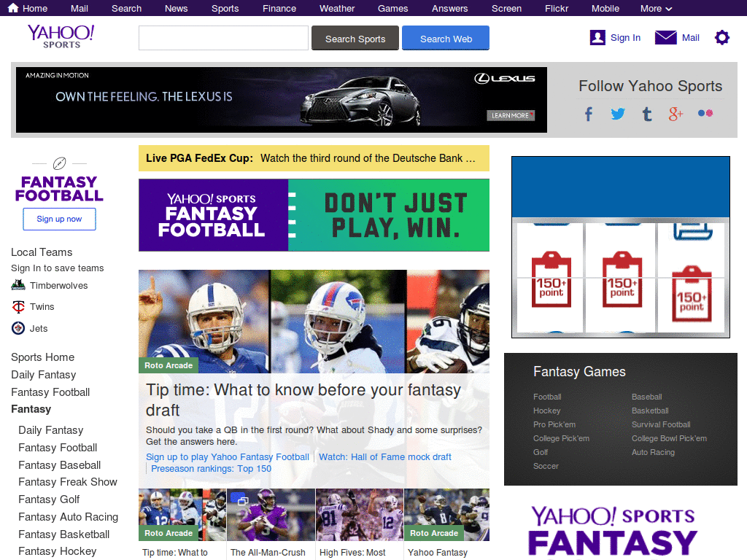Open Fantasy Hockey sidebar link
This screenshot has width=747, height=560.
[57, 551]
